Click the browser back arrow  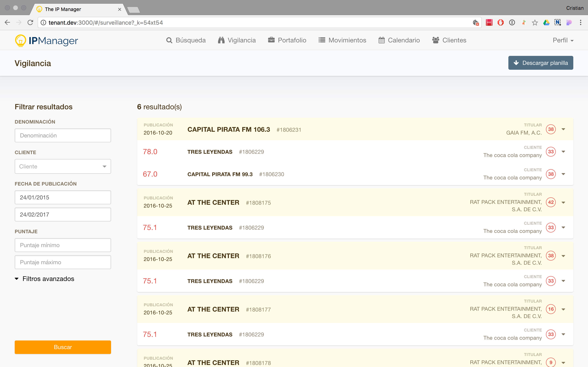7,23
